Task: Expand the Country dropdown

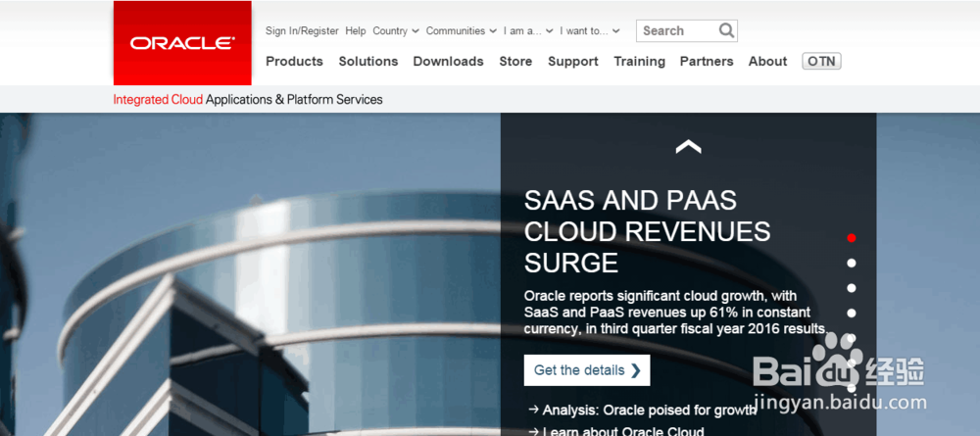Action: (x=396, y=30)
